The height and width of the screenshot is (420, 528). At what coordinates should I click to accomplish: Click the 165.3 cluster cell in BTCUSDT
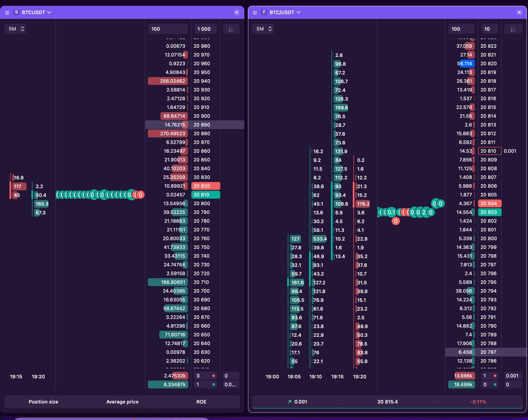(x=42, y=204)
